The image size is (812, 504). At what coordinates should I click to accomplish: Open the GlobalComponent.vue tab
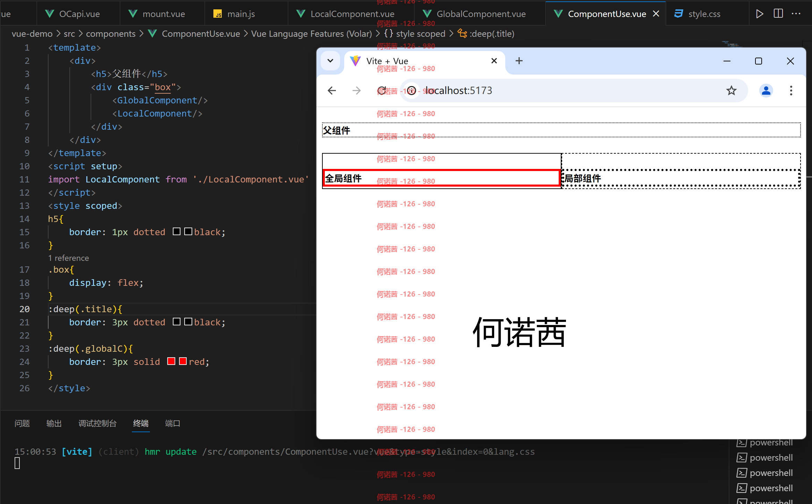coord(480,14)
